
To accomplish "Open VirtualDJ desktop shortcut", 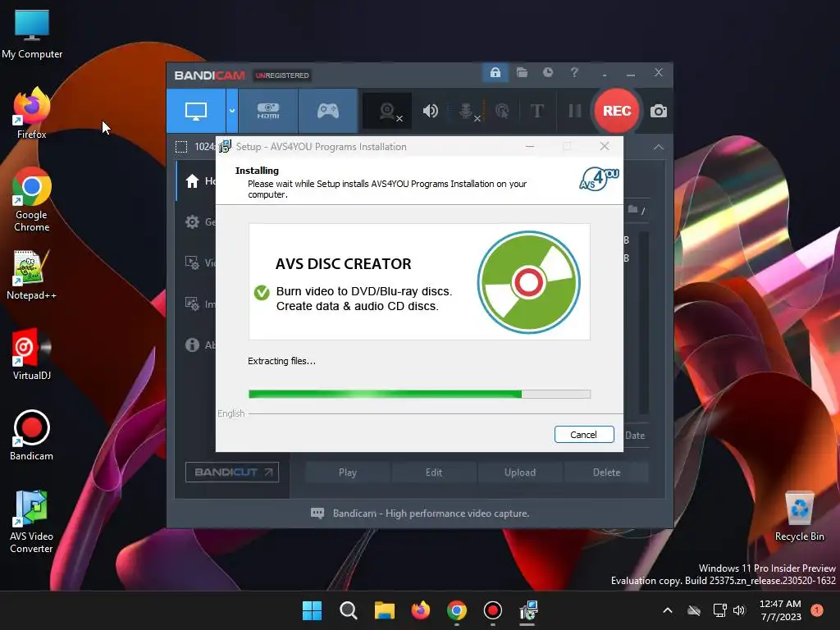I will point(32,354).
